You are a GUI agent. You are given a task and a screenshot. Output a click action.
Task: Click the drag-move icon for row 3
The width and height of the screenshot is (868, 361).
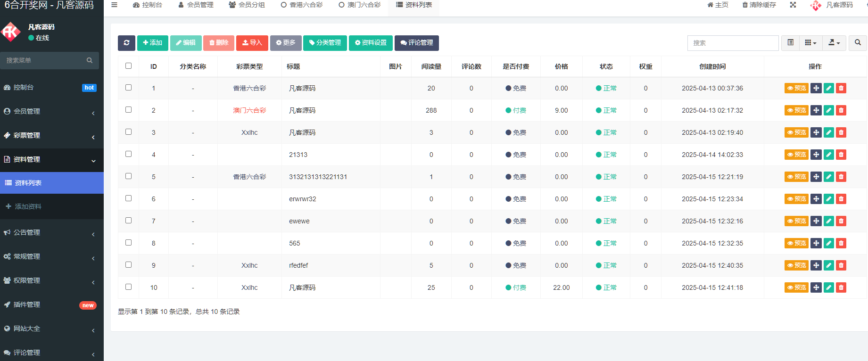[x=816, y=132]
